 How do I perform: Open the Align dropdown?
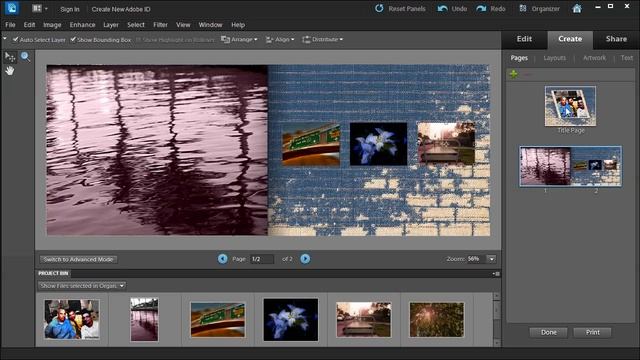point(280,40)
